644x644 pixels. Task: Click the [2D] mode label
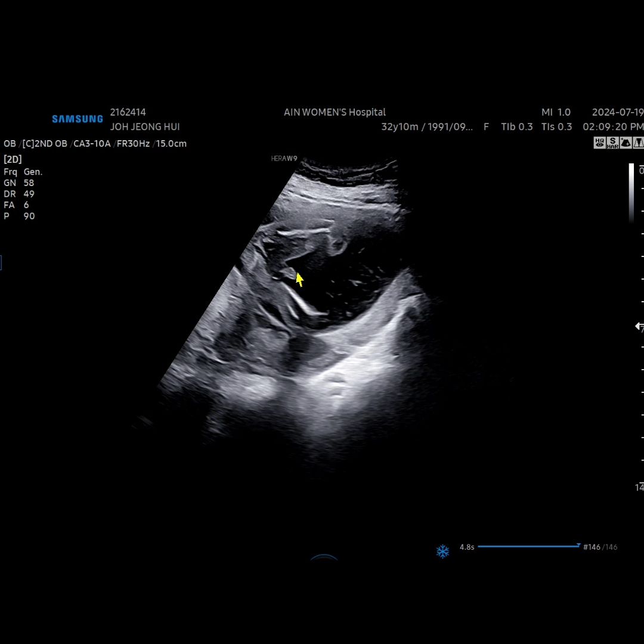(13, 159)
